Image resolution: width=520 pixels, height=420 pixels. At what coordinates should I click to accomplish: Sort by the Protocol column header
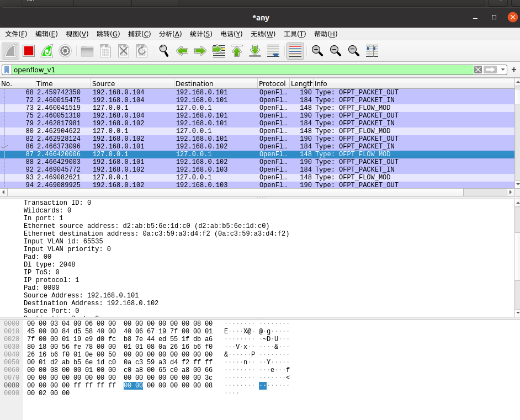point(273,83)
